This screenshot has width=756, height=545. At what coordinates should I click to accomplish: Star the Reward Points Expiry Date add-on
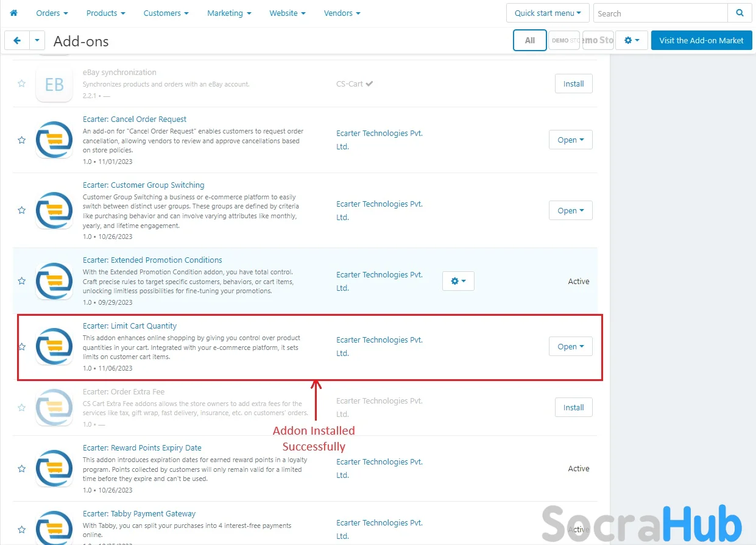pyautogui.click(x=22, y=469)
